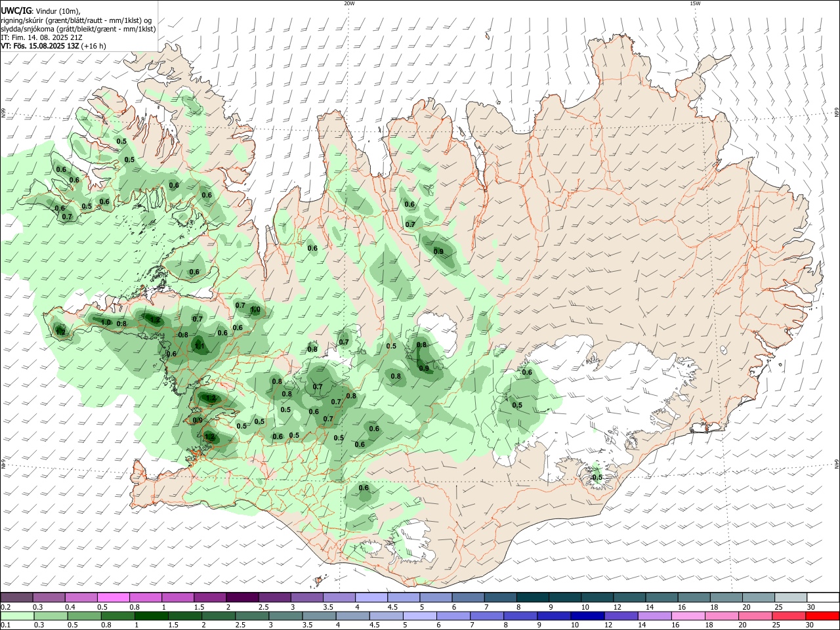840x630 pixels.
Task: Pick the 0.1 palest green swatch in the lower legend
Action: click(x=17, y=616)
